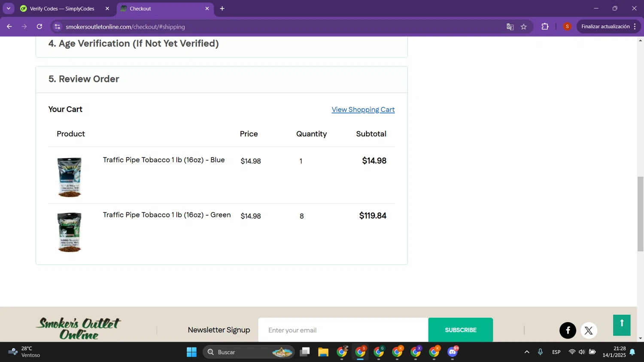Open File Explorer from the taskbar
The height and width of the screenshot is (362, 644).
click(323, 352)
